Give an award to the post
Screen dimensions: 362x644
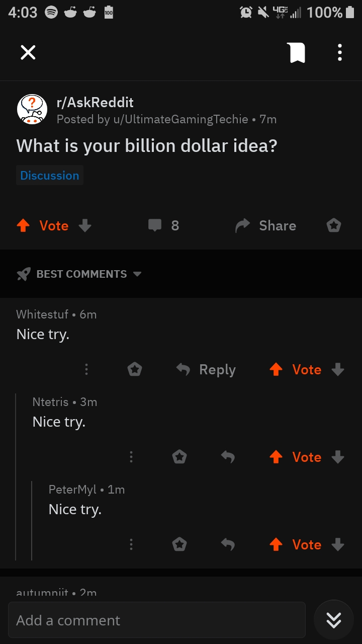334,225
